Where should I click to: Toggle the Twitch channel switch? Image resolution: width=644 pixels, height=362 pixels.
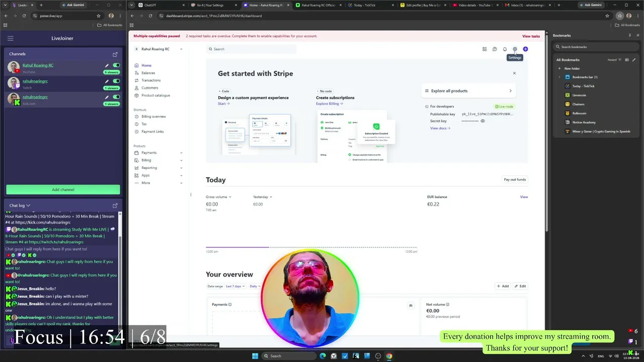click(117, 81)
